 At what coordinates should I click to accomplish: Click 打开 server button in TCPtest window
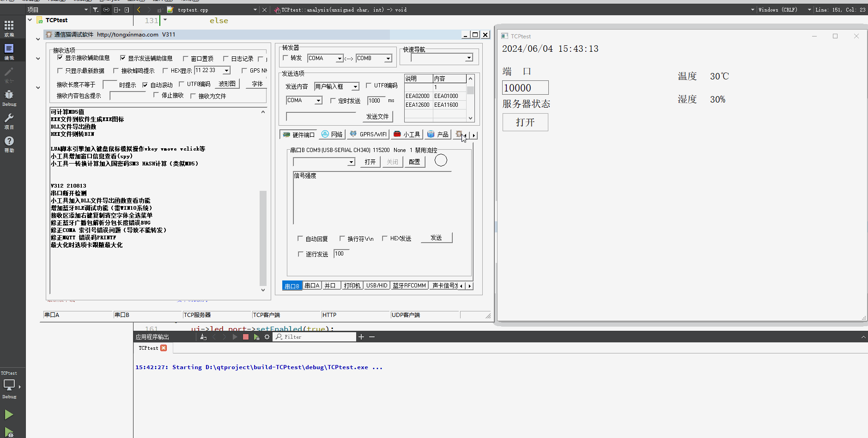click(x=525, y=122)
